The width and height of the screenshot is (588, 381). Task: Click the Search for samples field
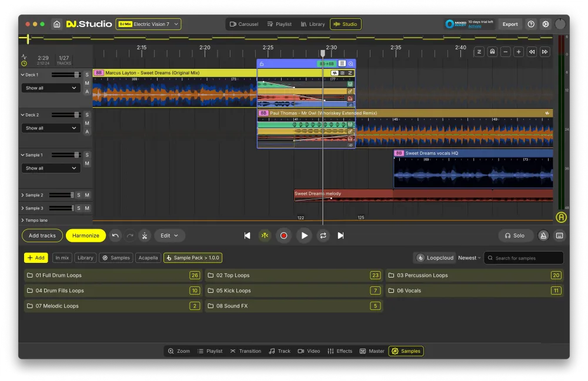[x=523, y=258]
